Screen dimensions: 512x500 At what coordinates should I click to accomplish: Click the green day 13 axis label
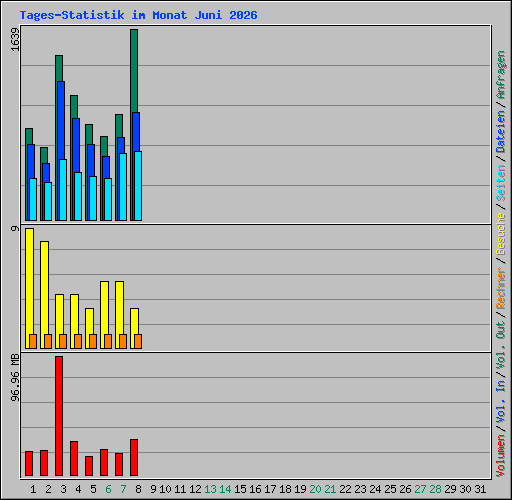pos(210,489)
